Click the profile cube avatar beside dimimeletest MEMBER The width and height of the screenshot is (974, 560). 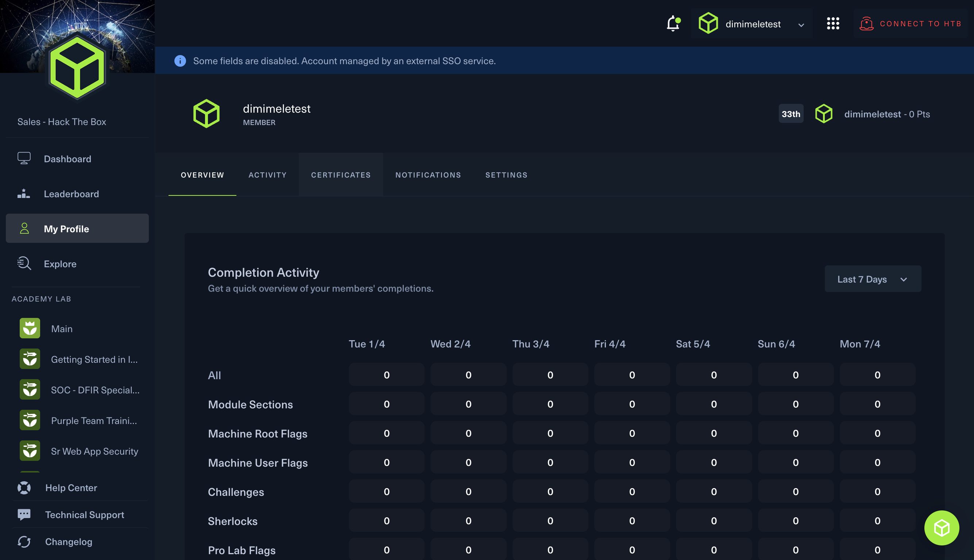(206, 113)
